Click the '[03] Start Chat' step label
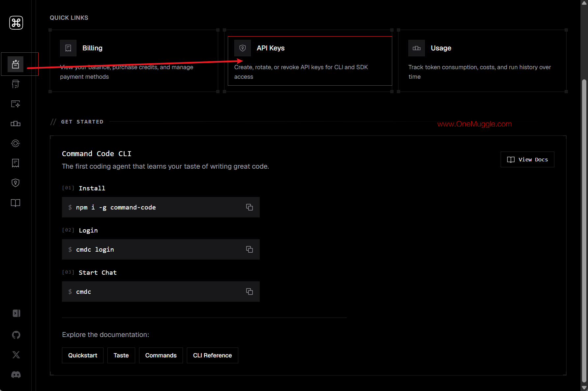The height and width of the screenshot is (391, 588). pos(89,272)
